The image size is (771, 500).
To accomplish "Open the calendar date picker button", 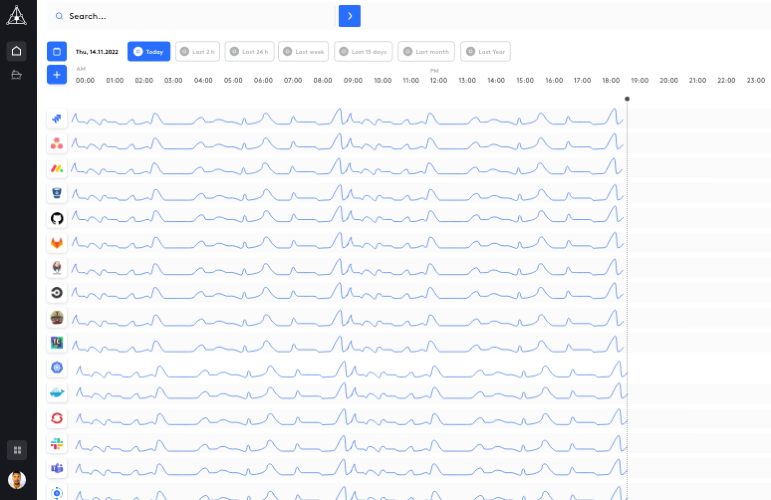I will (x=57, y=52).
